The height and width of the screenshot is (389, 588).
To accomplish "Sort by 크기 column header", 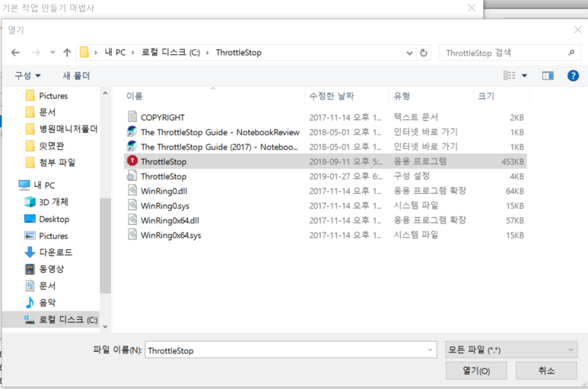I will coord(502,96).
